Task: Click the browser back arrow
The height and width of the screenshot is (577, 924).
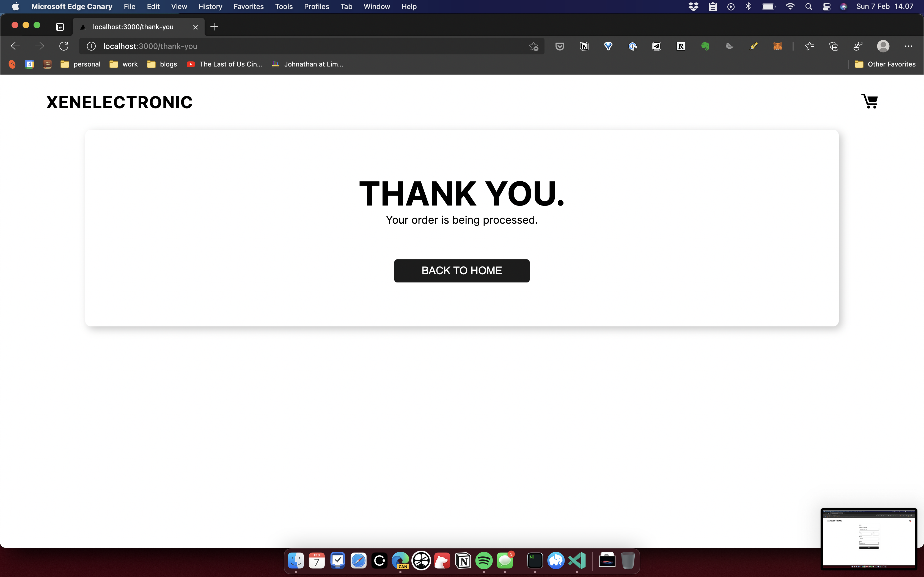Action: [x=15, y=46]
